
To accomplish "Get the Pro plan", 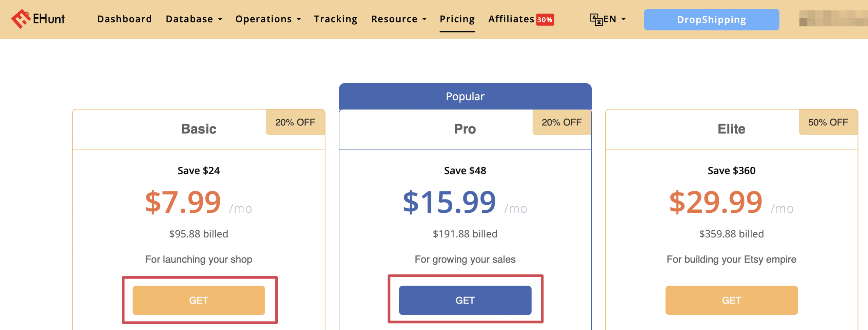I will [x=465, y=300].
